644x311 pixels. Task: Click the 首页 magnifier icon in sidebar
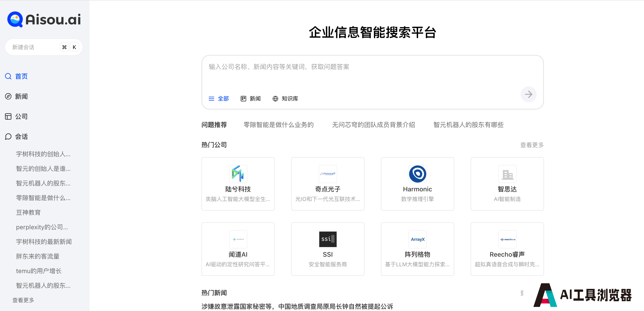(x=8, y=76)
